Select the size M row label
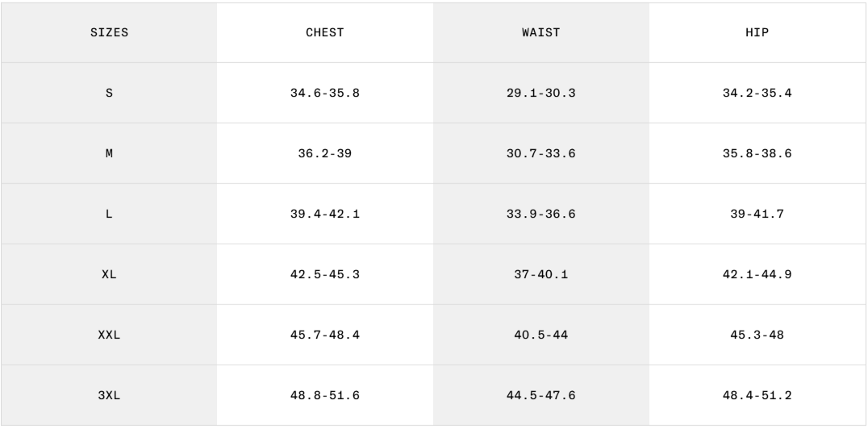This screenshot has height=429, width=868. (x=109, y=154)
